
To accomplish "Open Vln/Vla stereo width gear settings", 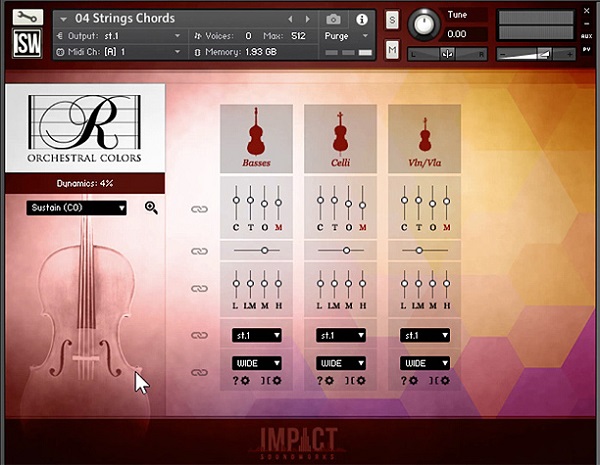I will 440,380.
